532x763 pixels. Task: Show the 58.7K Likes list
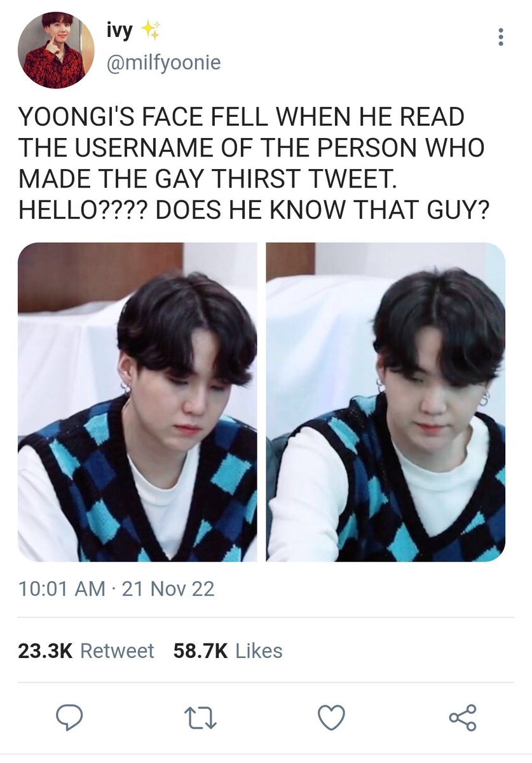click(228, 650)
